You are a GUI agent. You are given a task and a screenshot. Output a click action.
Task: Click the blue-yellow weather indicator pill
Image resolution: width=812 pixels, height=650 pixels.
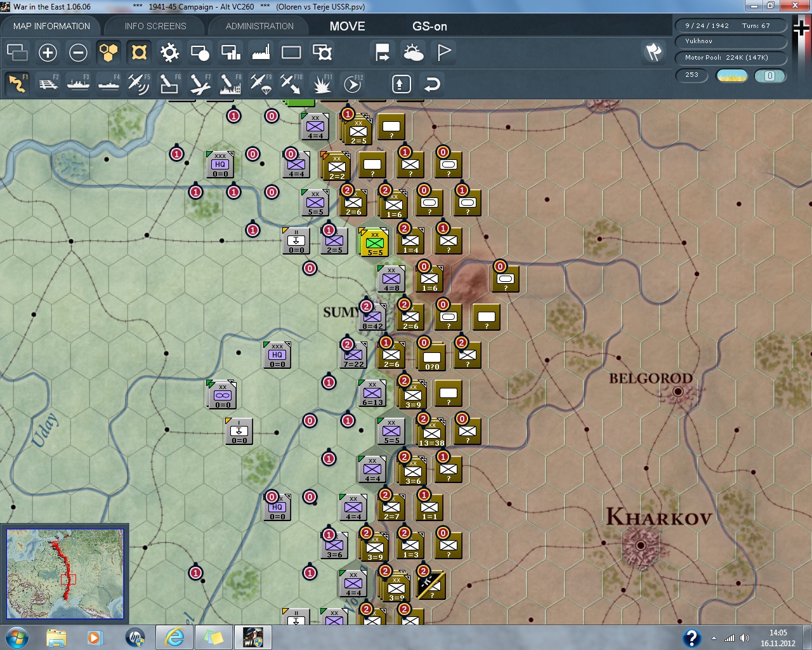731,76
